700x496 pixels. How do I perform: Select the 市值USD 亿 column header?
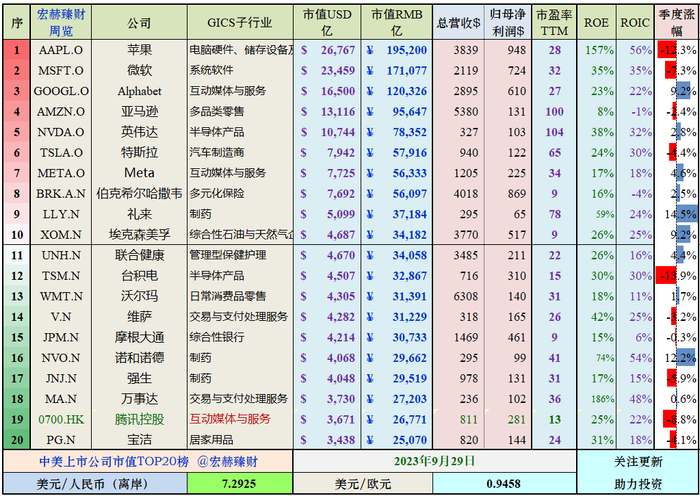(327, 22)
